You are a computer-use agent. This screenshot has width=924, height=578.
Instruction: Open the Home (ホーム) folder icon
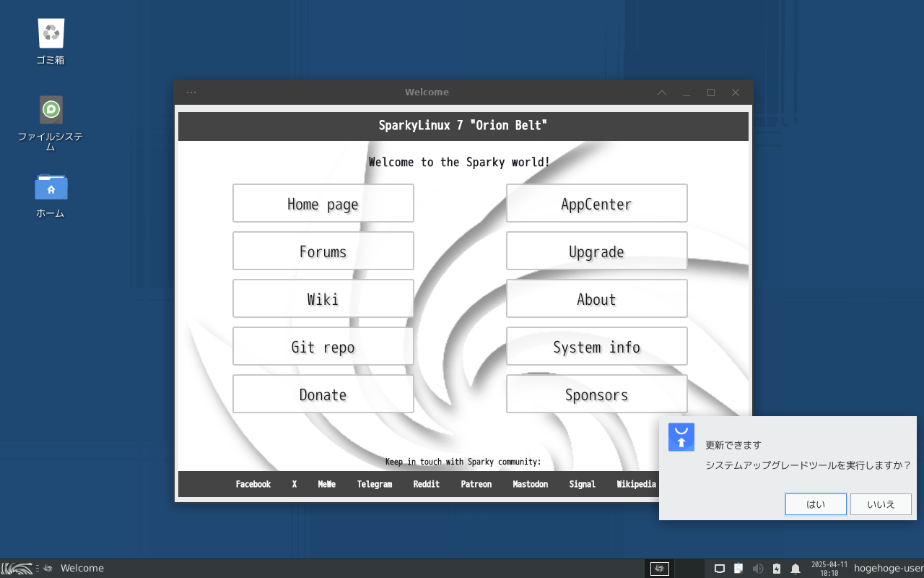(51, 195)
